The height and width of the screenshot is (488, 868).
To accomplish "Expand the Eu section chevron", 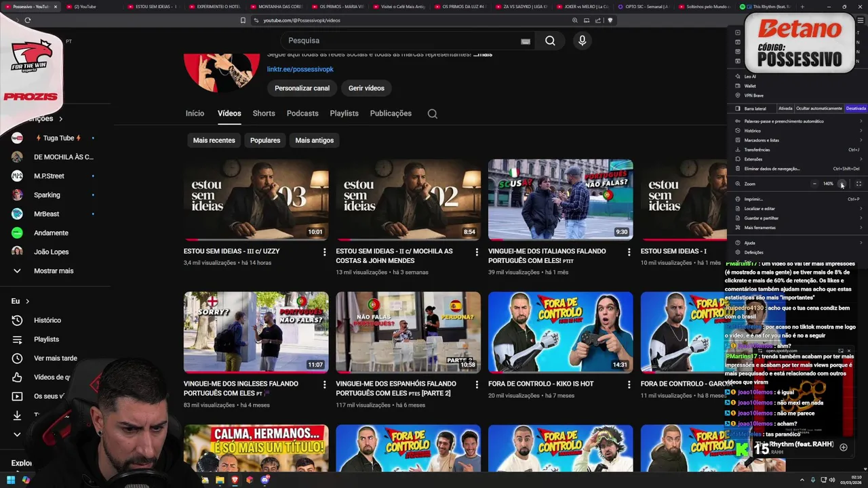I will click(x=28, y=301).
